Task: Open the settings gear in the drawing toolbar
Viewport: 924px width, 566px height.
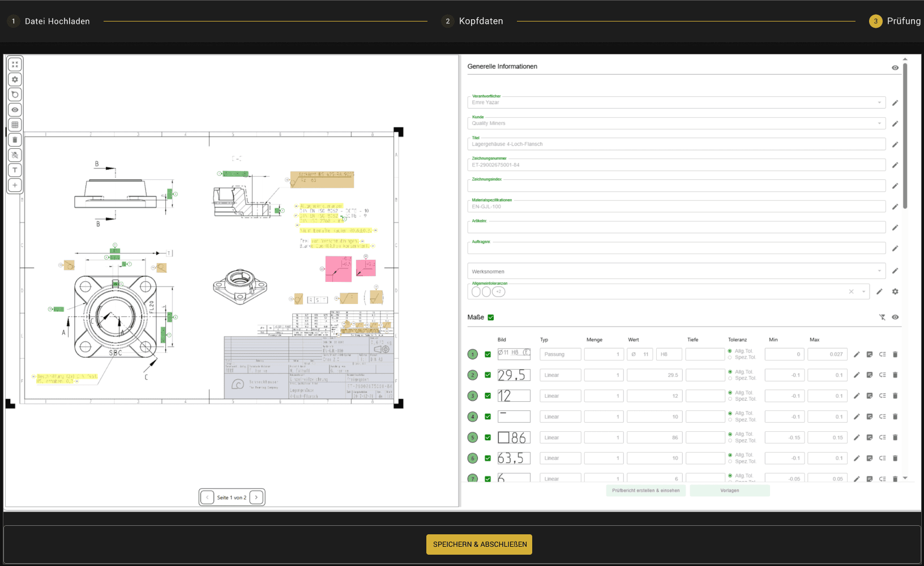Action: coord(15,79)
